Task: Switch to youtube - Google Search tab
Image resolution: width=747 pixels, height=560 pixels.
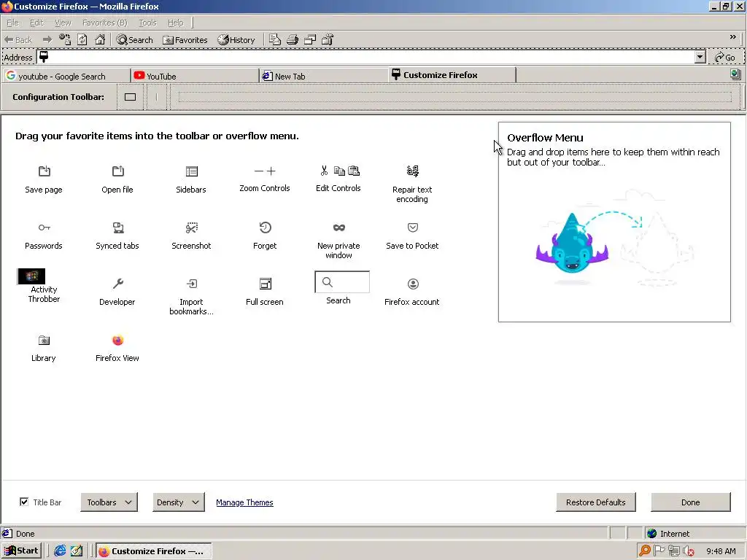Action: [x=66, y=76]
